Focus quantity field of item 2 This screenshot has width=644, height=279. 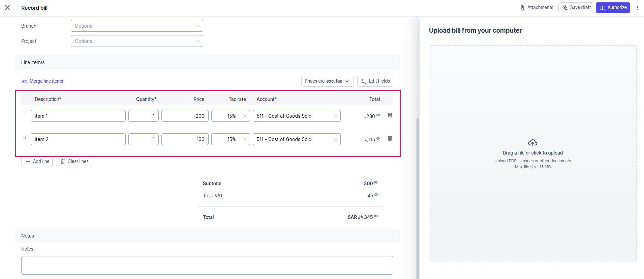click(144, 139)
